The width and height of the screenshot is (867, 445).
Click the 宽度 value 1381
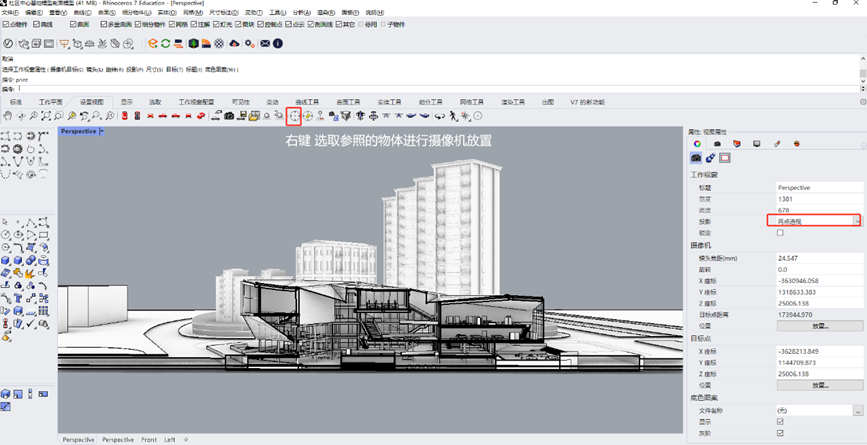click(x=784, y=199)
